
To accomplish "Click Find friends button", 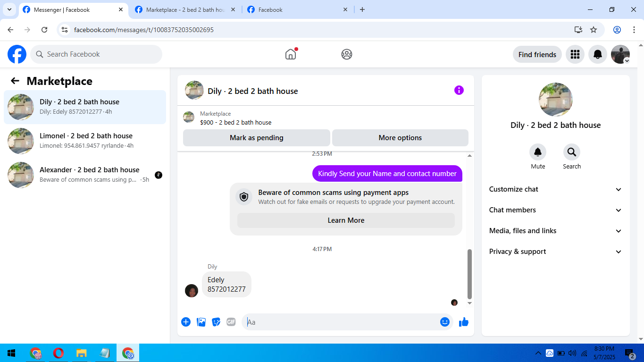I will [x=537, y=54].
